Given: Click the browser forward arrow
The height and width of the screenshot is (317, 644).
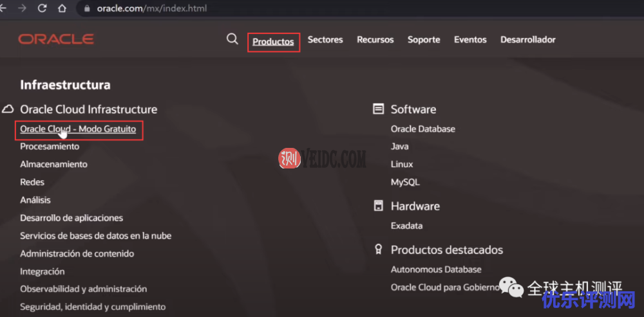Looking at the screenshot, I should coord(22,8).
